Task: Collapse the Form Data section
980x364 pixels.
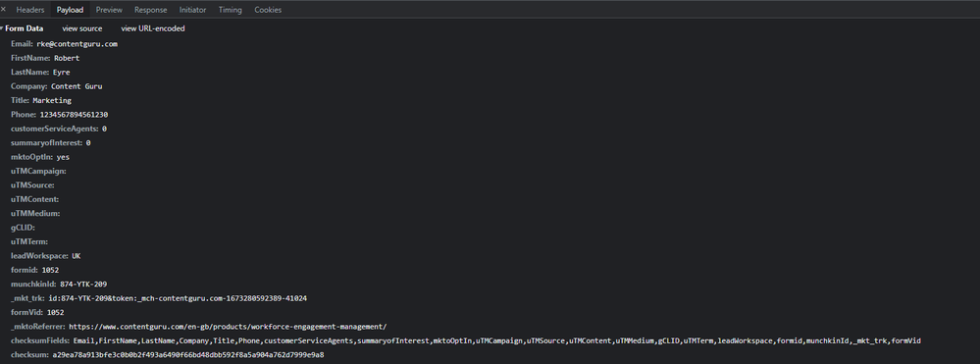Action: tap(23, 28)
